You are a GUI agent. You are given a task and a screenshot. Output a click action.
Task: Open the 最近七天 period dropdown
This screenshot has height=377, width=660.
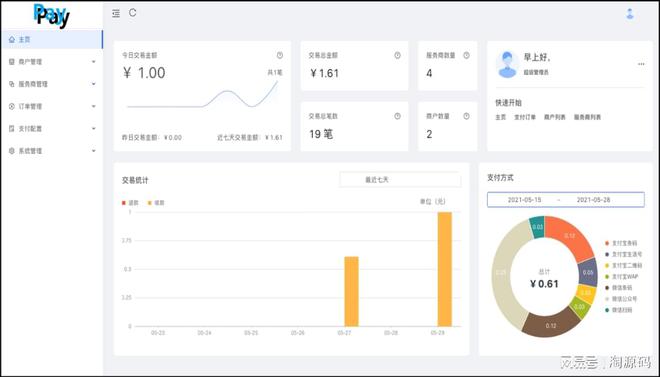(400, 180)
